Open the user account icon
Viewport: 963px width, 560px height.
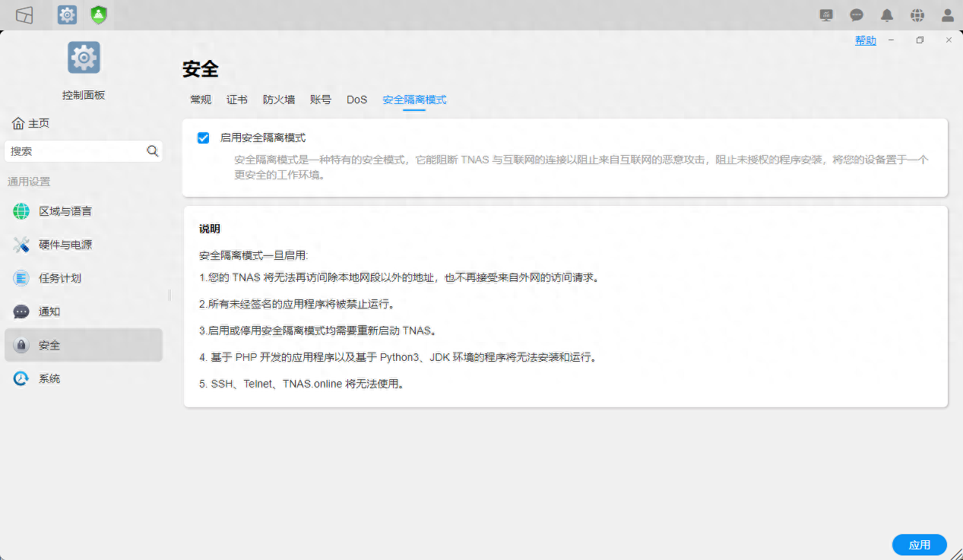pyautogui.click(x=946, y=14)
